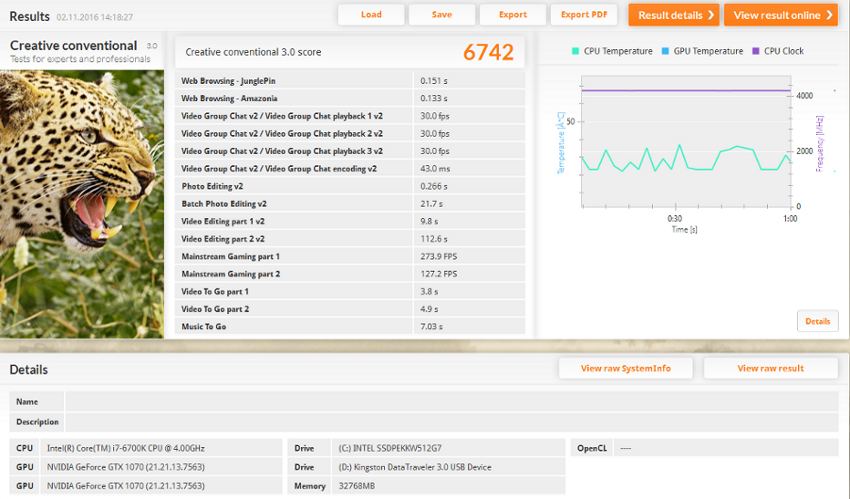Image resolution: width=850 pixels, height=499 pixels.
Task: Click the 127.2 FPS value
Action: pos(439,274)
